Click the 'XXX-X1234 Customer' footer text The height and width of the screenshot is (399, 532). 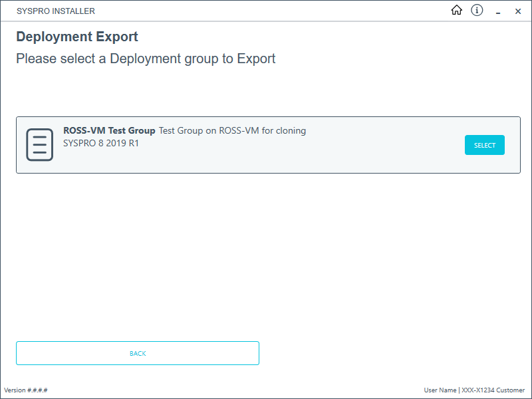click(493, 390)
